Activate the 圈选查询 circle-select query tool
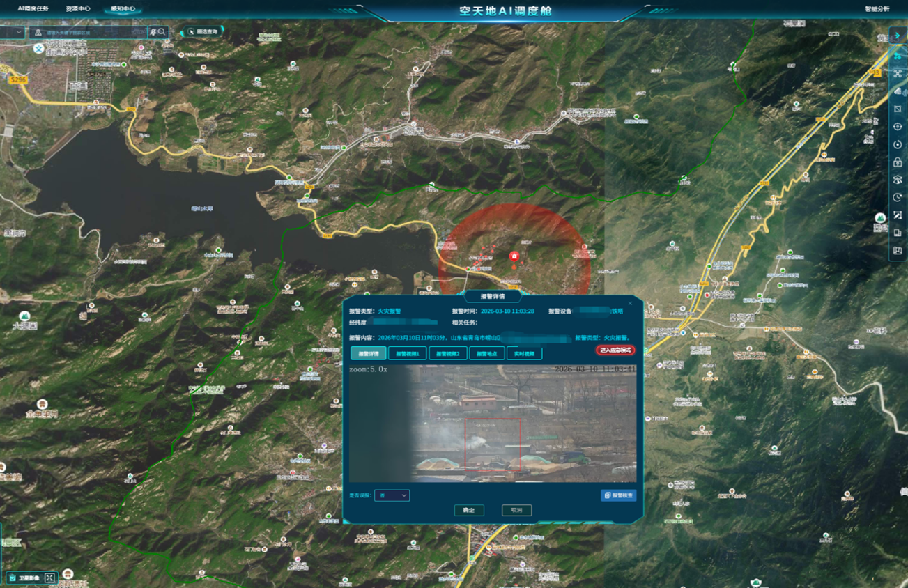This screenshot has height=588, width=908. click(203, 32)
